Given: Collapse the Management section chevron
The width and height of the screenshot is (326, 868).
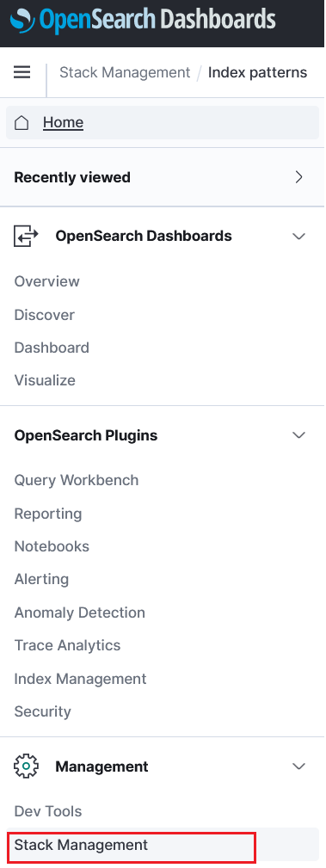Looking at the screenshot, I should point(298,766).
